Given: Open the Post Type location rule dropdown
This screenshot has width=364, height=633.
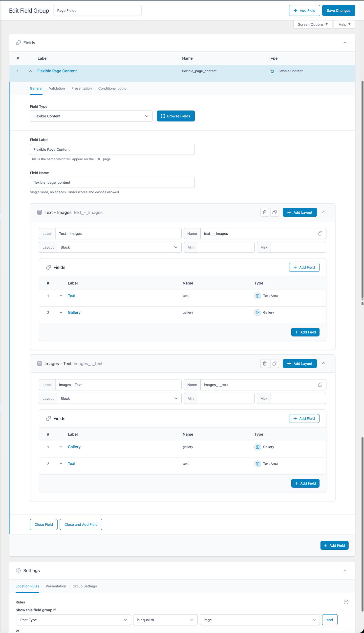Looking at the screenshot, I should point(73,620).
